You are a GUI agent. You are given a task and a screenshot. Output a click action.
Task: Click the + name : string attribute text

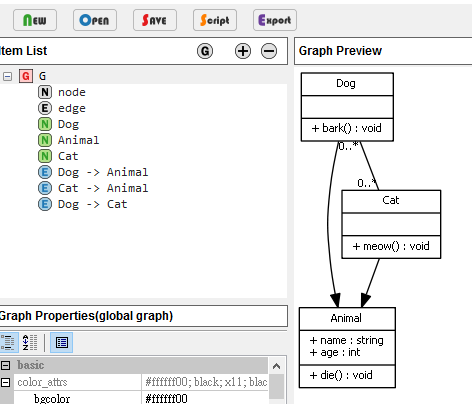coord(347,340)
